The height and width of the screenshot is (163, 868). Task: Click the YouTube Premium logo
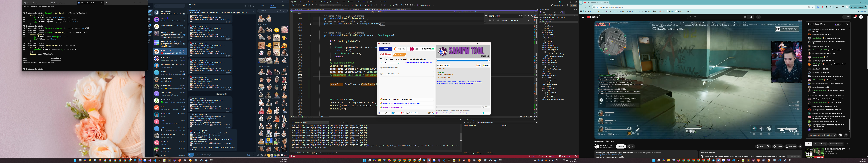593,17
